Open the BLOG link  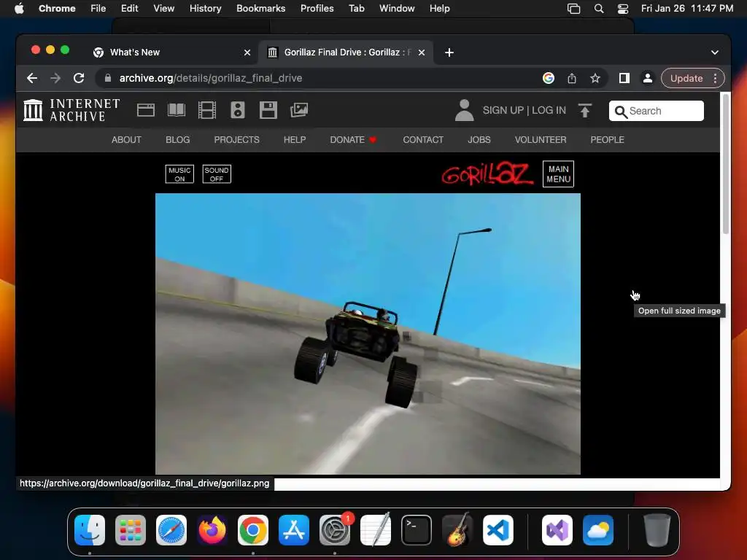[x=178, y=139]
